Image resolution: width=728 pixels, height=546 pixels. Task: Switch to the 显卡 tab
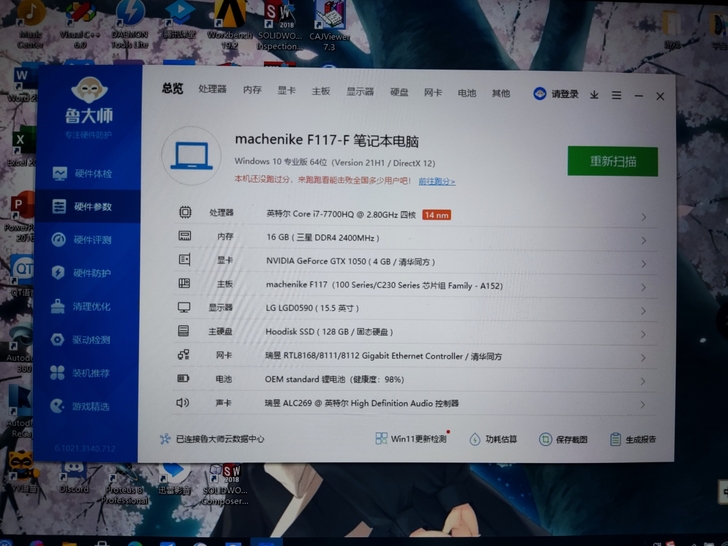click(286, 91)
